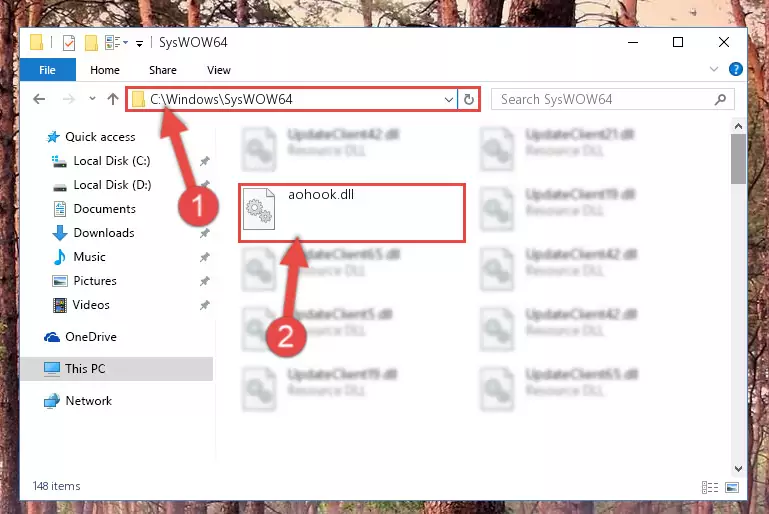769x514 pixels.
Task: Open Pictures in sidebar
Action: (x=95, y=281)
